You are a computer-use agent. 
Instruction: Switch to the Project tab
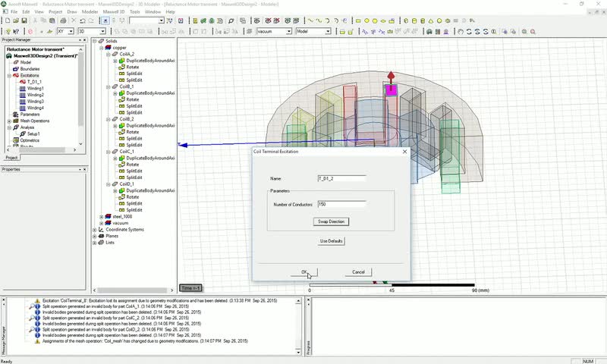[11, 158]
